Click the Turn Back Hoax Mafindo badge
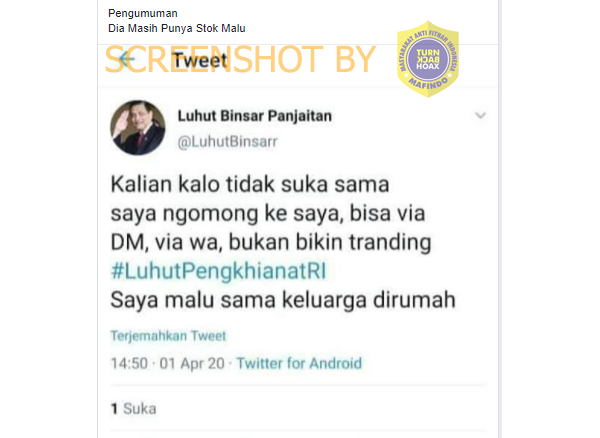The image size is (600, 438). pyautogui.click(x=428, y=59)
